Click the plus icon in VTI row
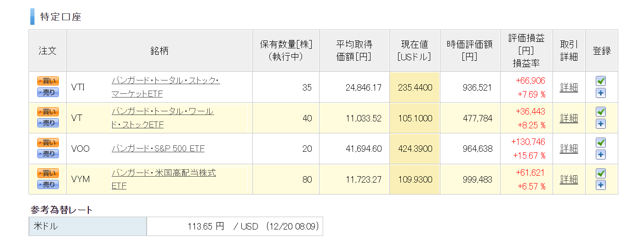Image resolution: width=644 pixels, height=247 pixels. 601,93
